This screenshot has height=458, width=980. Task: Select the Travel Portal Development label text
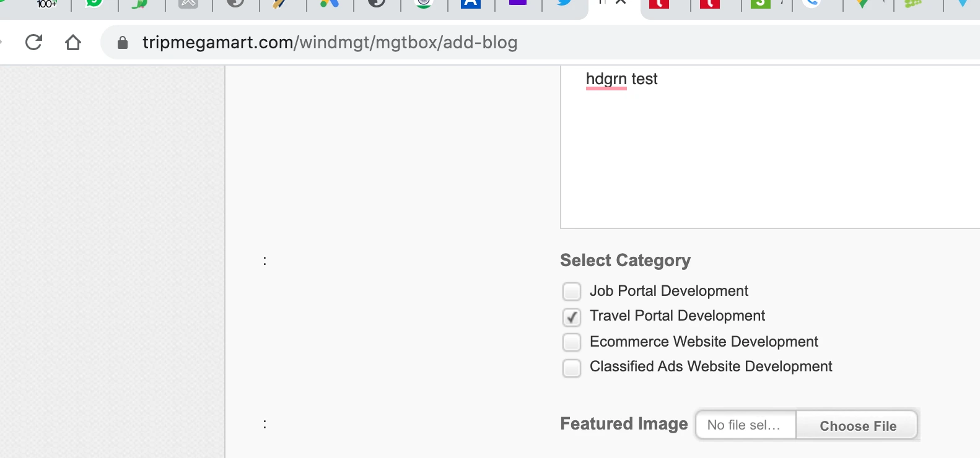(677, 316)
